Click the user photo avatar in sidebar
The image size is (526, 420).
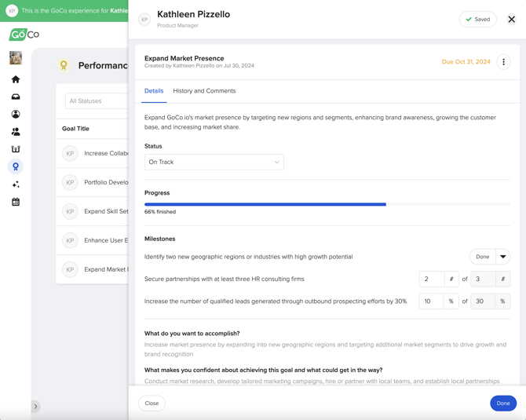(16, 57)
